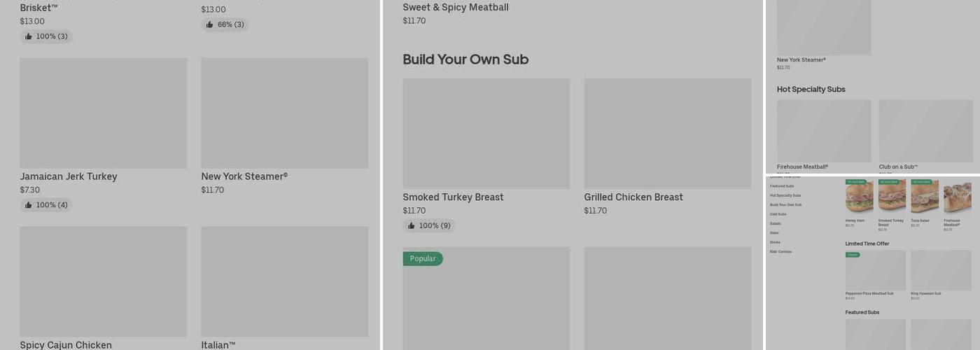Open Sweet & Spicy Meatball item
Image resolution: width=980 pixels, height=350 pixels.
click(456, 8)
